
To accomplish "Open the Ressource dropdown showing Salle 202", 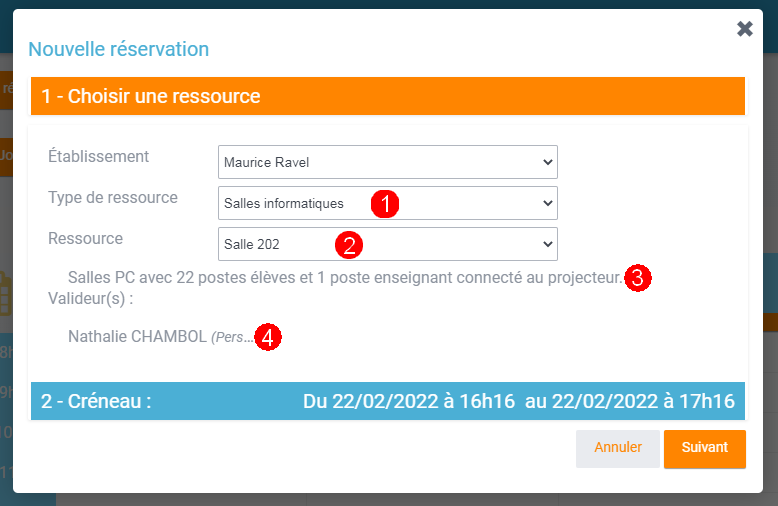I will click(387, 244).
